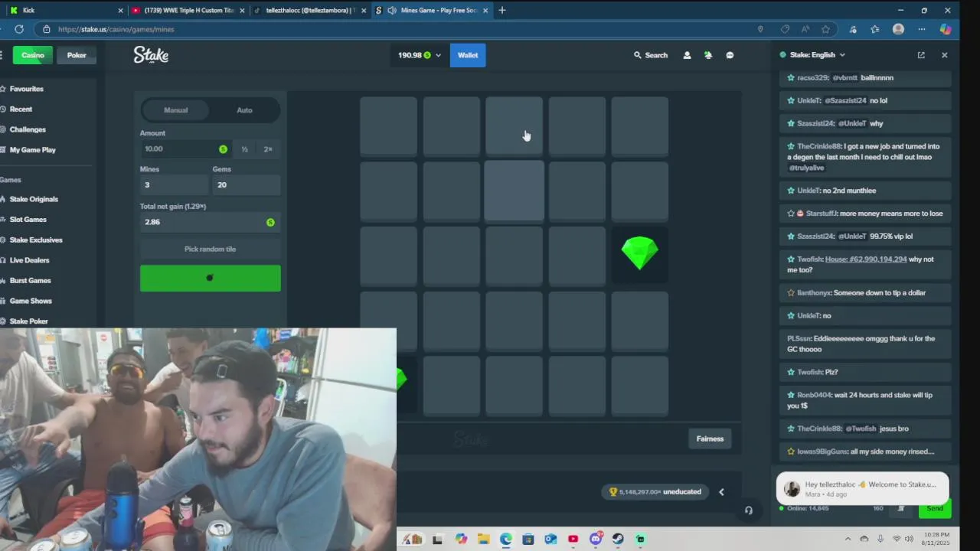Image resolution: width=980 pixels, height=551 pixels.
Task: Click location permission icon in address bar
Action: point(760,29)
